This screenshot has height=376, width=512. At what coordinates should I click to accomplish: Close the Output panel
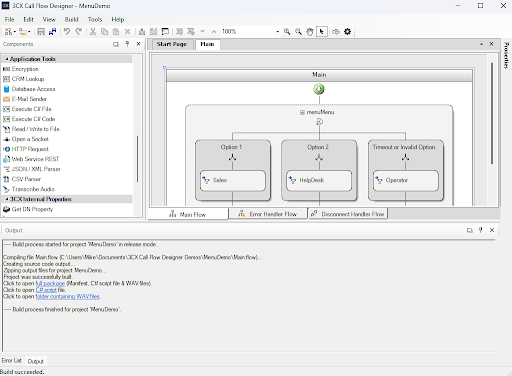click(x=492, y=230)
